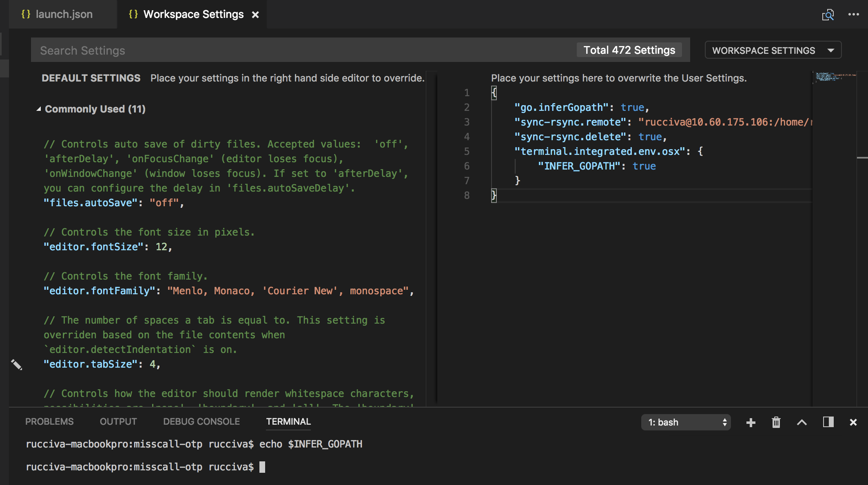Open the 1: bash terminal selector
The width and height of the screenshot is (868, 485).
point(686,422)
